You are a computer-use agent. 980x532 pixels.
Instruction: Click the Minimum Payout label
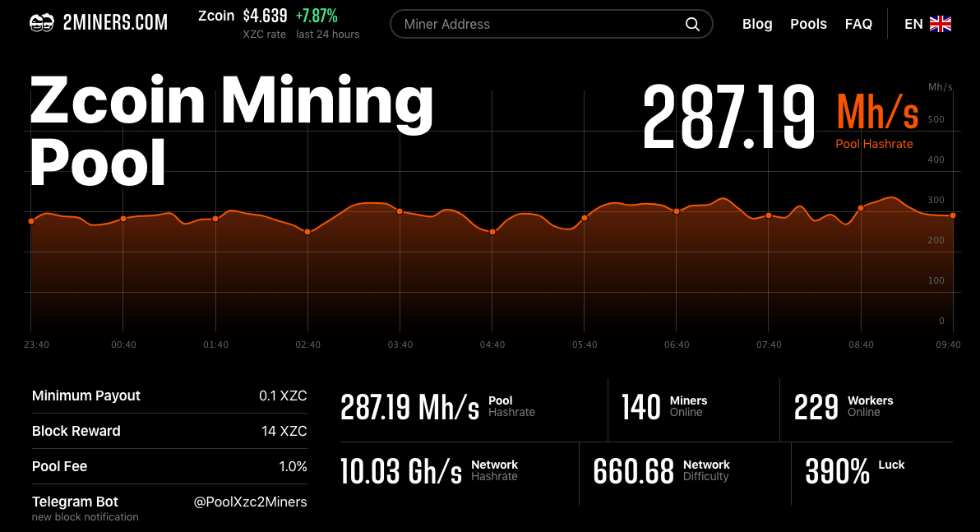86,396
